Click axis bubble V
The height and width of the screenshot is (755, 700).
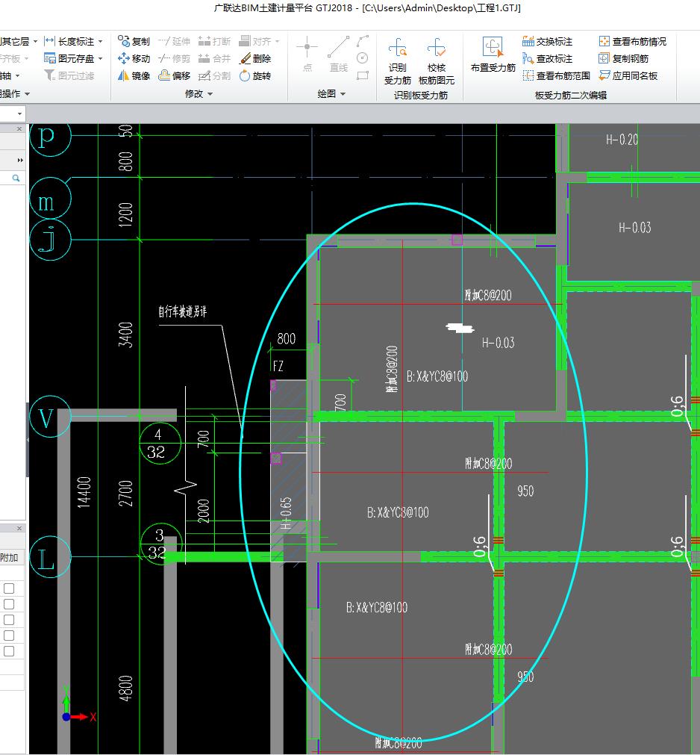tap(50, 417)
